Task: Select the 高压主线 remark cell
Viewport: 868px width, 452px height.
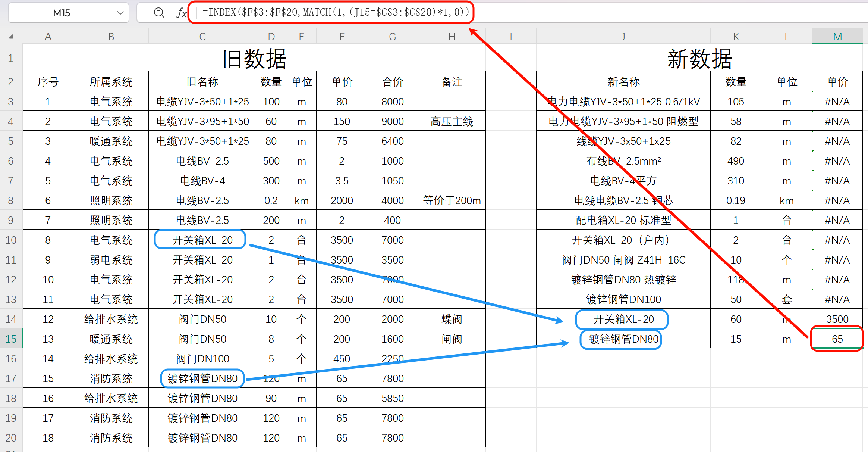Action: [452, 121]
